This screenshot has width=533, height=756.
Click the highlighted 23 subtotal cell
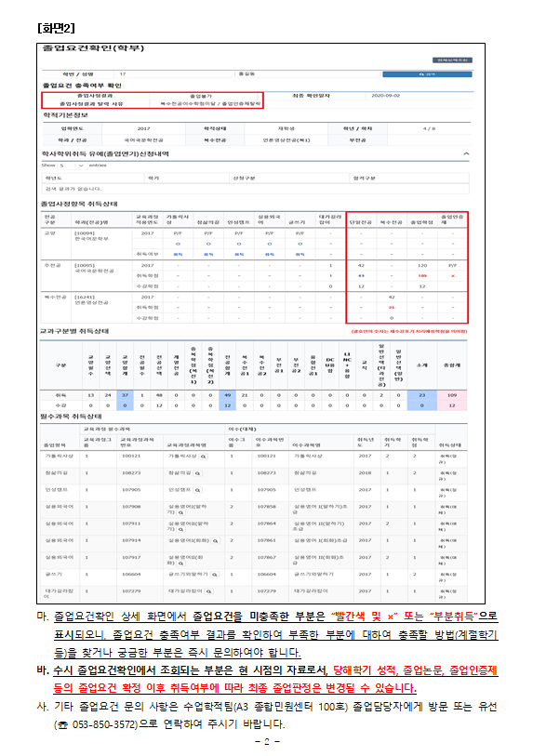point(422,395)
